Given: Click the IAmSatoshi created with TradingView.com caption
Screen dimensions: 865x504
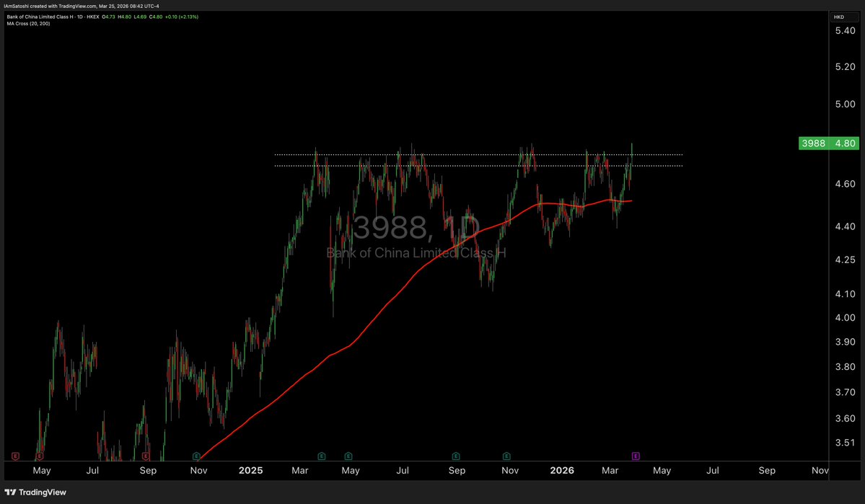Looking at the screenshot, I should point(82,6).
